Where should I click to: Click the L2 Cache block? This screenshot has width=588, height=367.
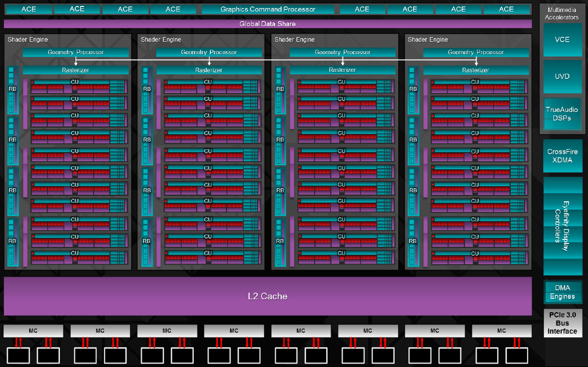(x=267, y=296)
